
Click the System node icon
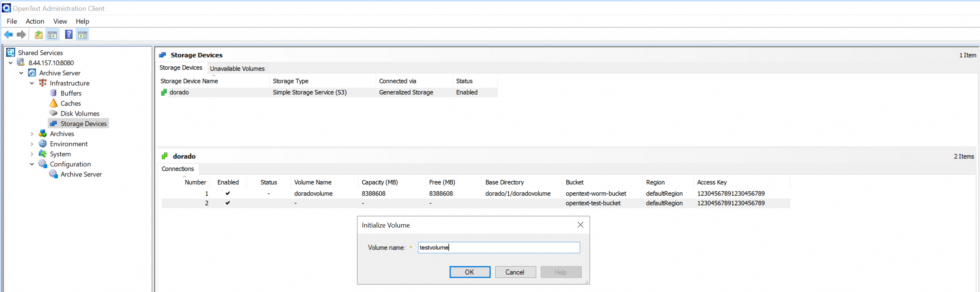coord(43,154)
